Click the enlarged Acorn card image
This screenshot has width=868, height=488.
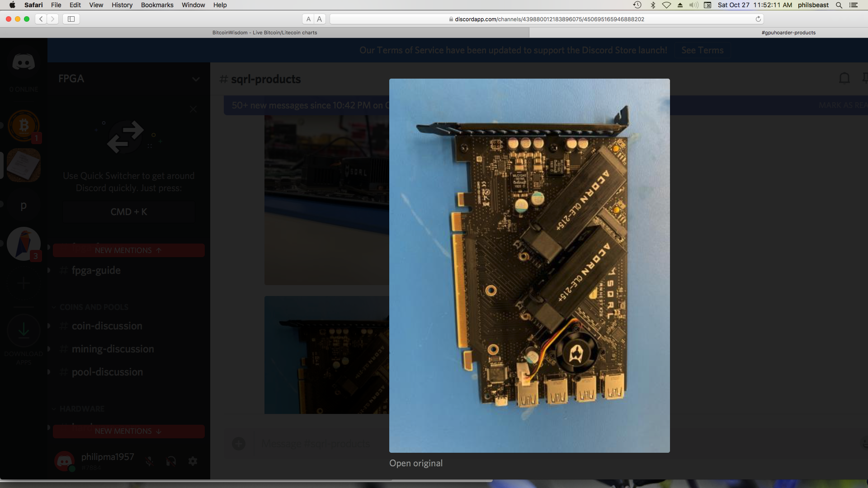point(529,266)
